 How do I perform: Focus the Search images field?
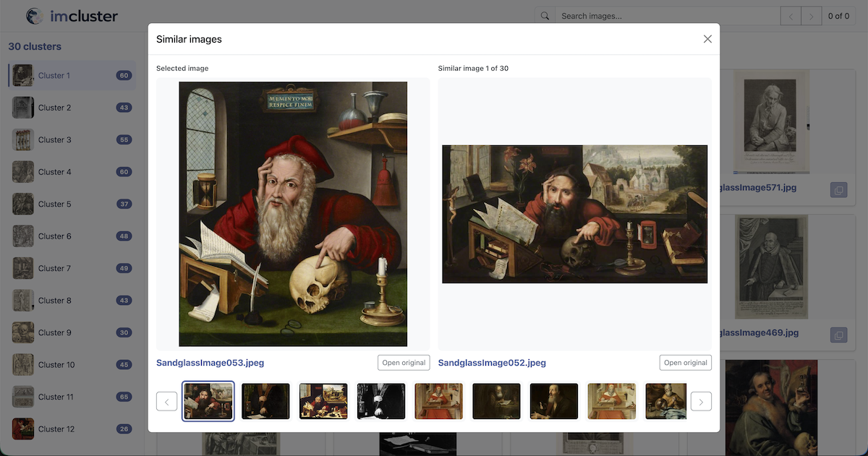[667, 16]
